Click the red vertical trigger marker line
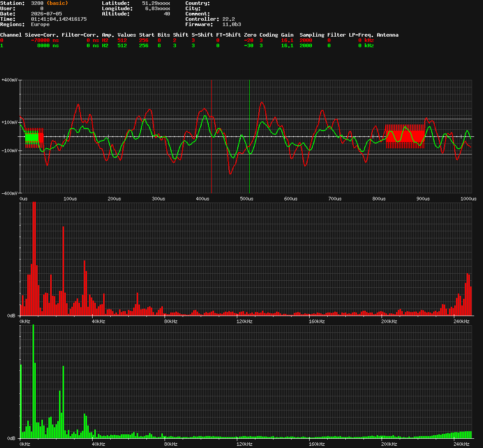This screenshot has height=448, width=483. 211,136
